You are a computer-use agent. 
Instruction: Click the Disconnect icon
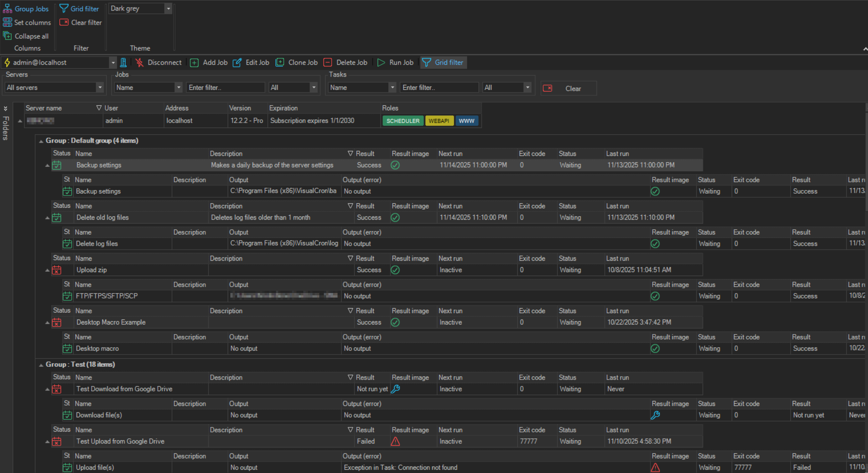[x=140, y=63]
